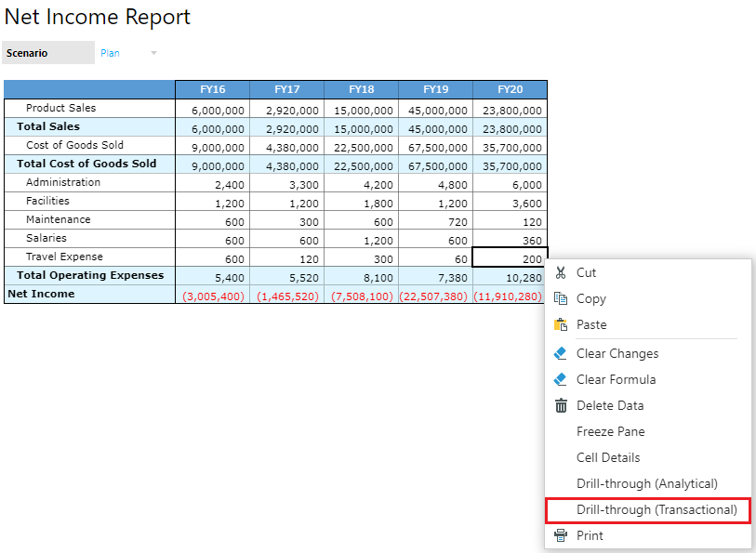
Task: Select the Facilities row label
Action: [x=47, y=201]
